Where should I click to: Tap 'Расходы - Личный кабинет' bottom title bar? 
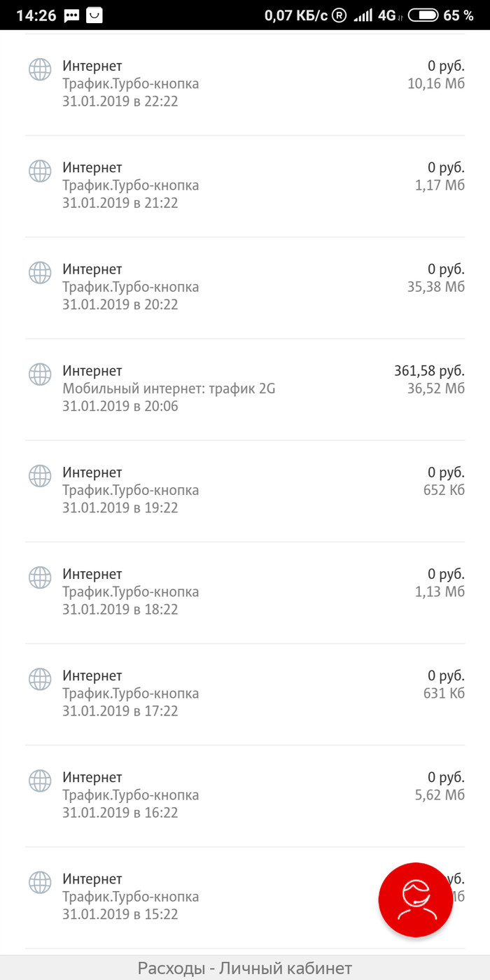tap(245, 968)
